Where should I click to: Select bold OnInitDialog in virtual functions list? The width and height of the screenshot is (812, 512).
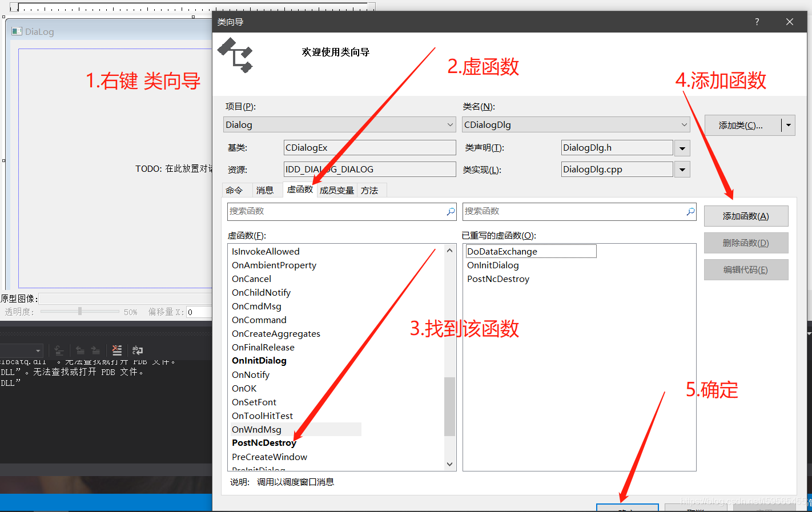pos(259,361)
